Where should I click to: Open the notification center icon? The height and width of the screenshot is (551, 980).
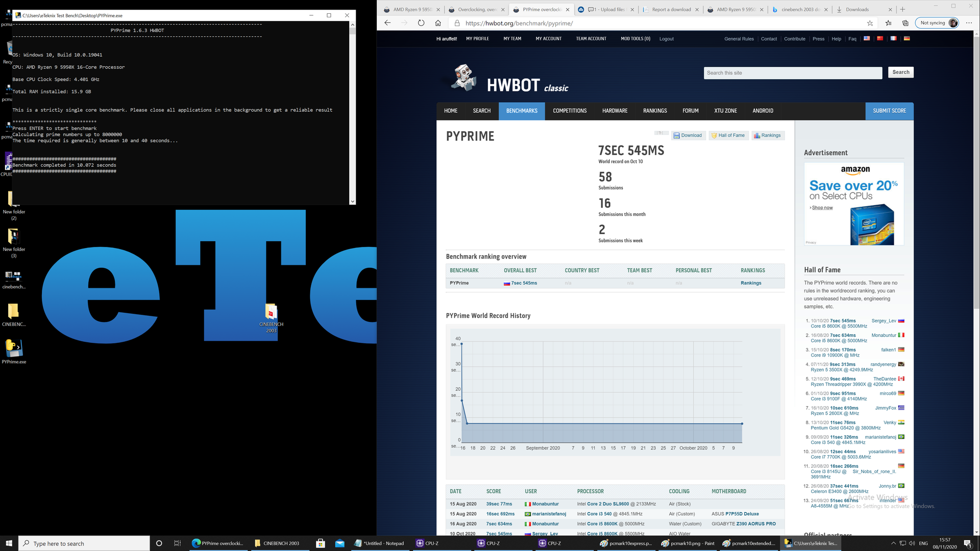pyautogui.click(x=967, y=543)
